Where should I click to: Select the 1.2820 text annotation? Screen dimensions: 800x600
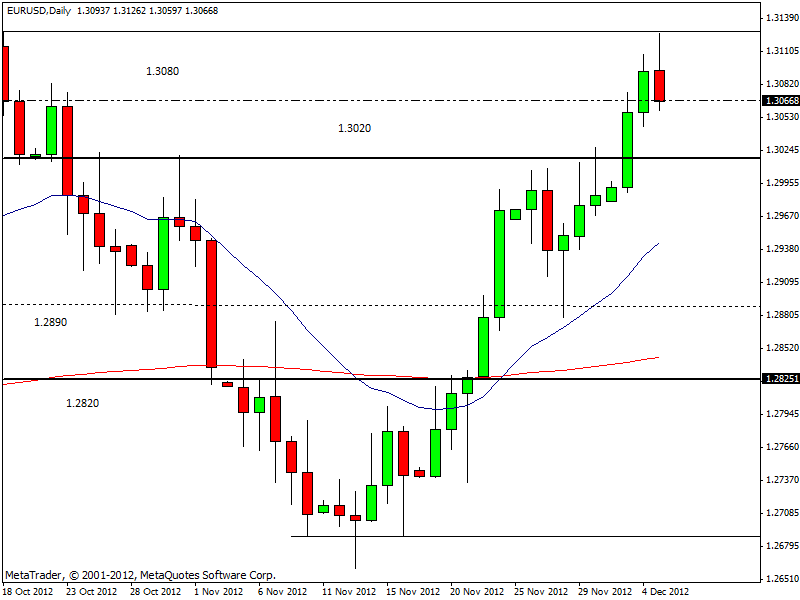[82, 402]
